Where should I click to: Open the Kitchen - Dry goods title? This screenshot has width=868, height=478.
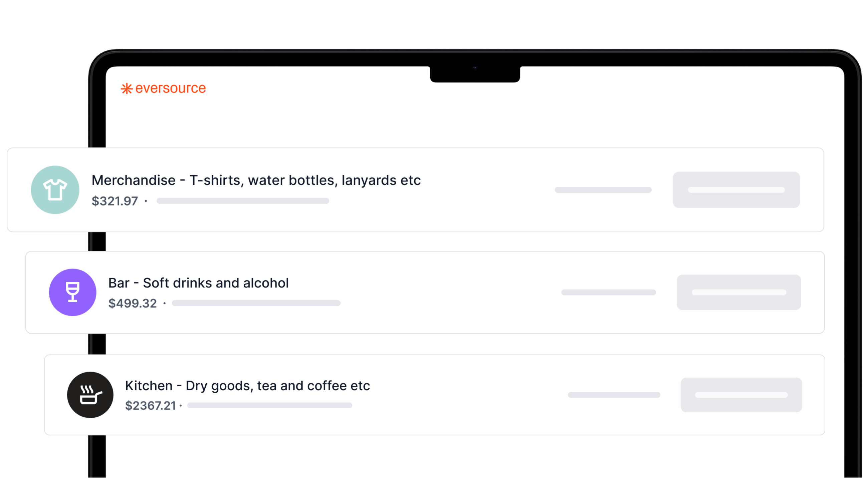pos(248,386)
